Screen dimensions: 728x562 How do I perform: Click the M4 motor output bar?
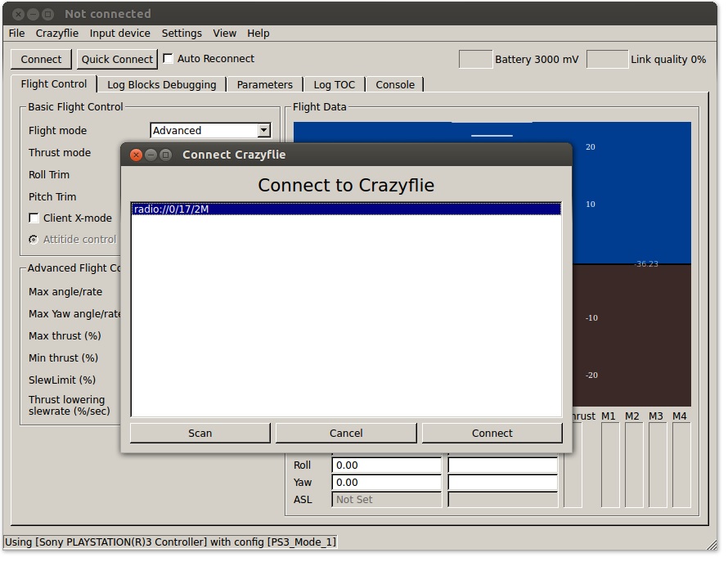pos(681,465)
